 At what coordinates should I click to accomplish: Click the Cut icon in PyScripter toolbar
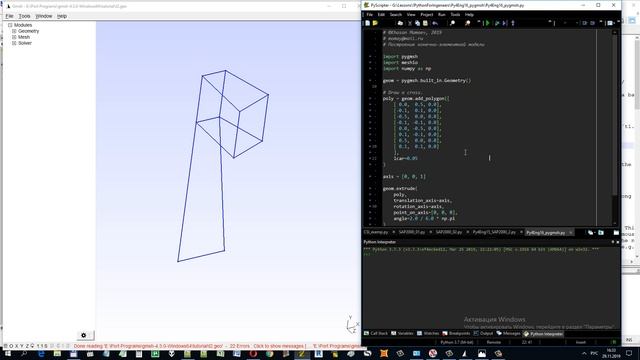pyautogui.click(x=410, y=23)
